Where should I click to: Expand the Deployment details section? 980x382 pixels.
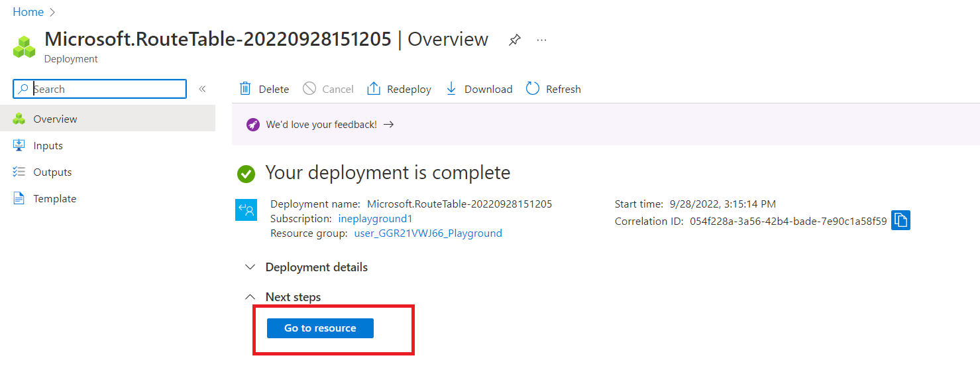point(250,267)
